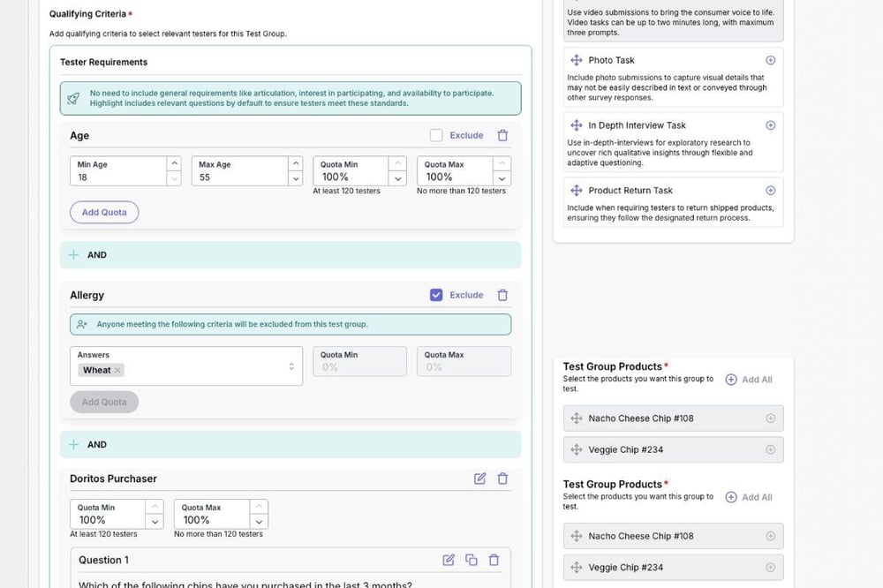Decrease Max Age with down arrow
The width and height of the screenshot is (883, 588).
click(296, 178)
